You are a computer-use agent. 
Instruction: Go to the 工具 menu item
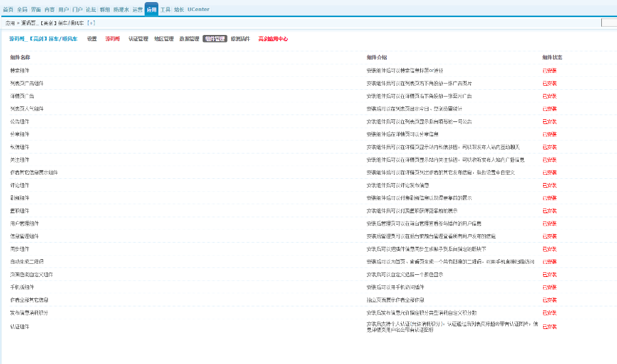pos(165,10)
